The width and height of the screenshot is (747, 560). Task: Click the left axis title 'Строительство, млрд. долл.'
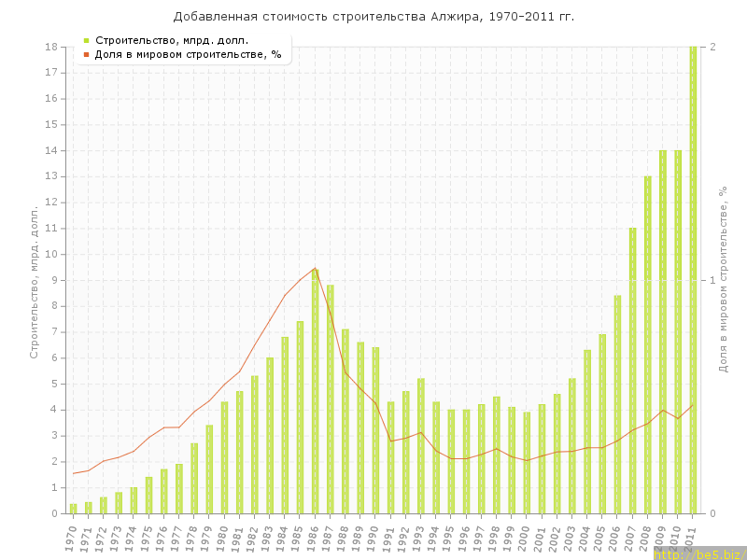coord(34,280)
